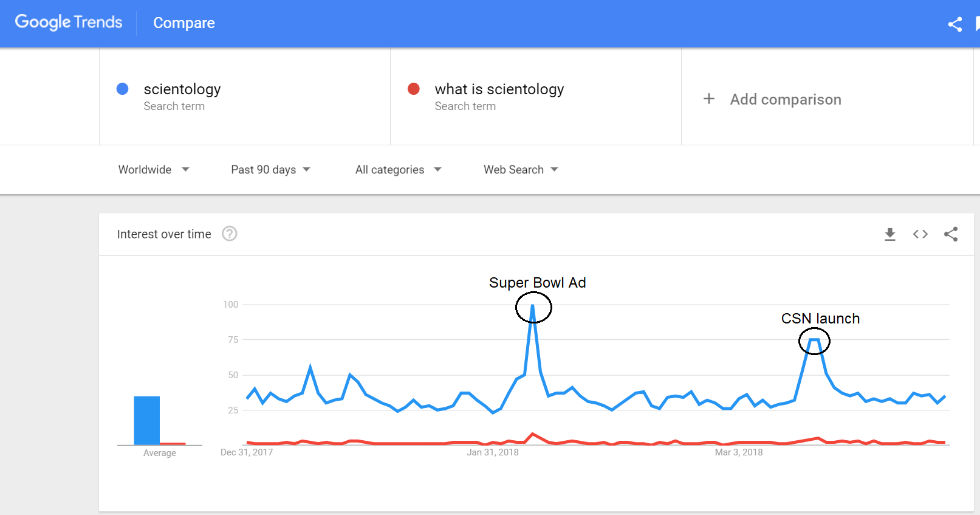The width and height of the screenshot is (980, 515).
Task: Download the Interest over time data
Action: click(x=889, y=234)
